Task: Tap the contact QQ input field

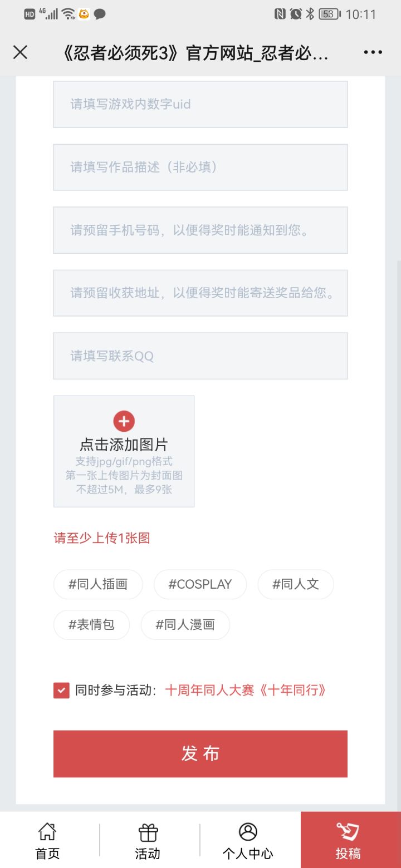Action: [200, 356]
